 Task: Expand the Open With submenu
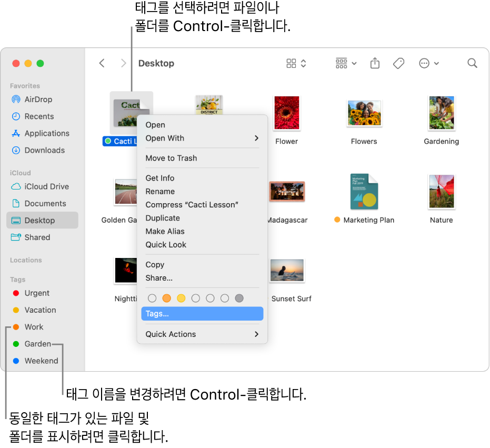coord(202,138)
